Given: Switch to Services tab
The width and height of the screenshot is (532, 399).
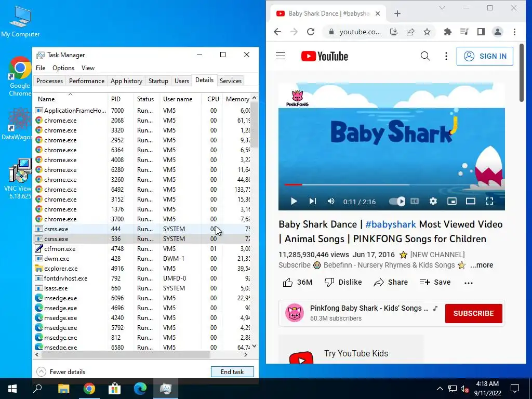Looking at the screenshot, I should (230, 81).
